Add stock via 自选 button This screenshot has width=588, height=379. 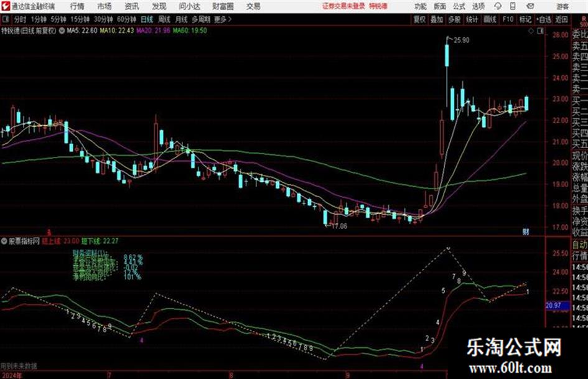click(x=544, y=19)
